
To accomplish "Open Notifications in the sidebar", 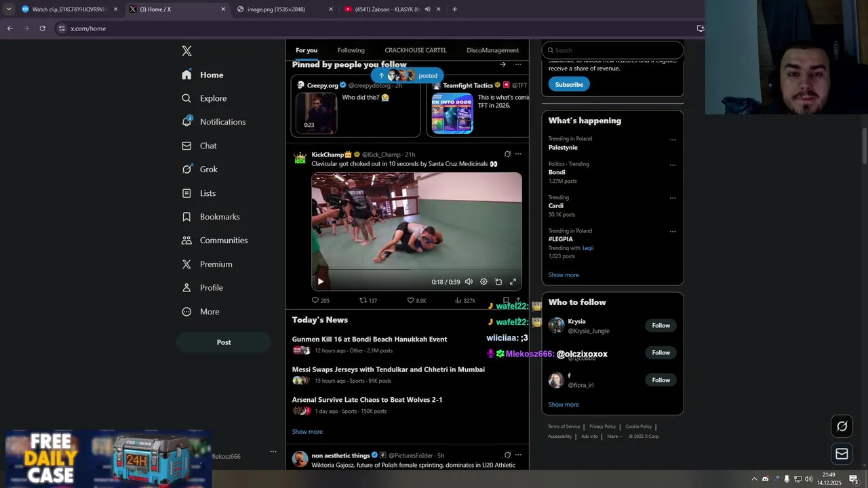I will [x=214, y=122].
